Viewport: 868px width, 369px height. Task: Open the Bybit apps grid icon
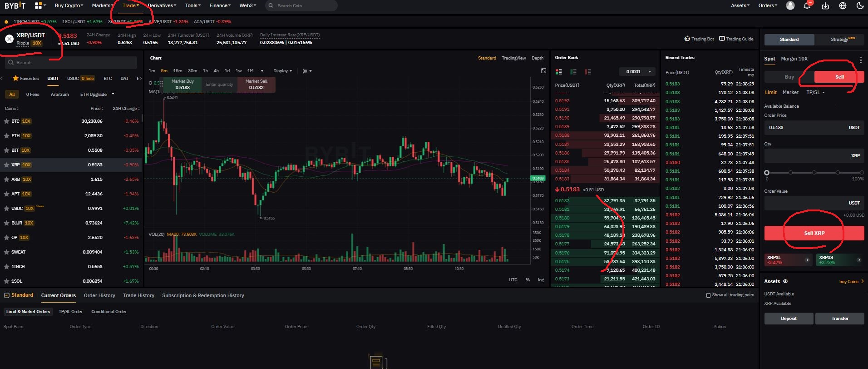[x=39, y=5]
